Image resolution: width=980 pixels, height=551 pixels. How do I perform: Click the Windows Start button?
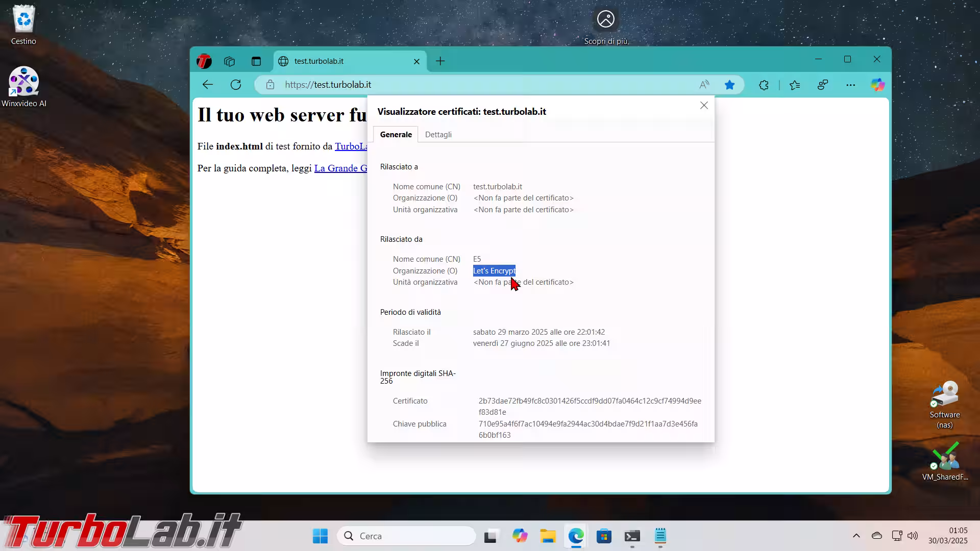click(320, 536)
